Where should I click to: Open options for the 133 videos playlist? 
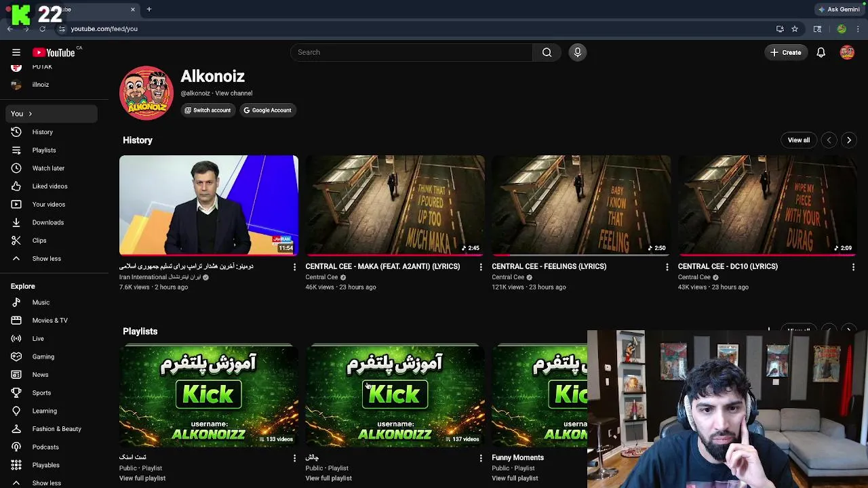[x=294, y=458]
